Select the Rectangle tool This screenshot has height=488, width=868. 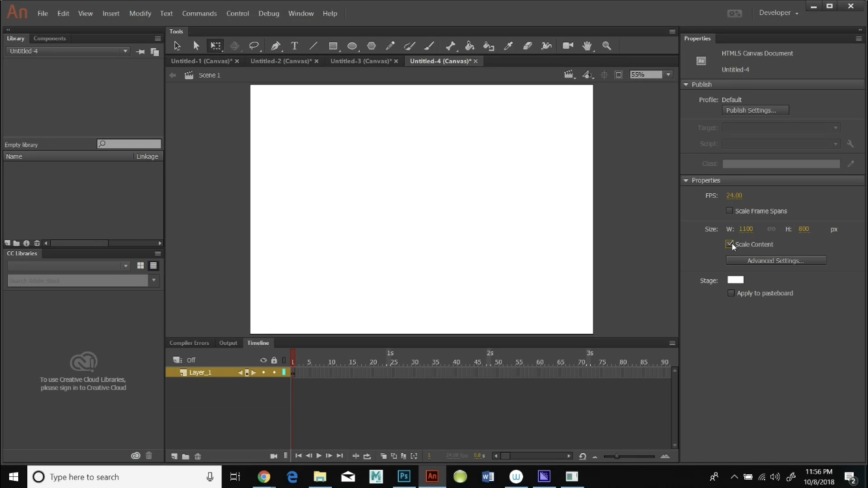pyautogui.click(x=333, y=46)
